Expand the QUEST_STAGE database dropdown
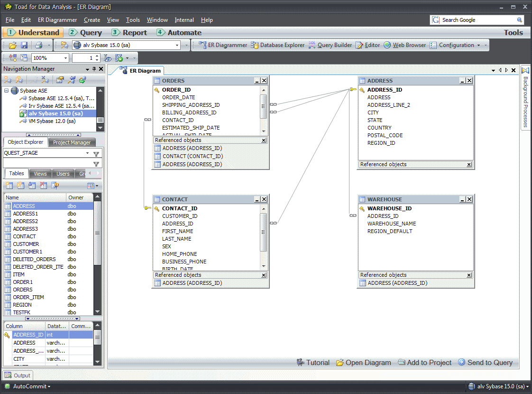Screen dimensions: 532x394 (87, 153)
